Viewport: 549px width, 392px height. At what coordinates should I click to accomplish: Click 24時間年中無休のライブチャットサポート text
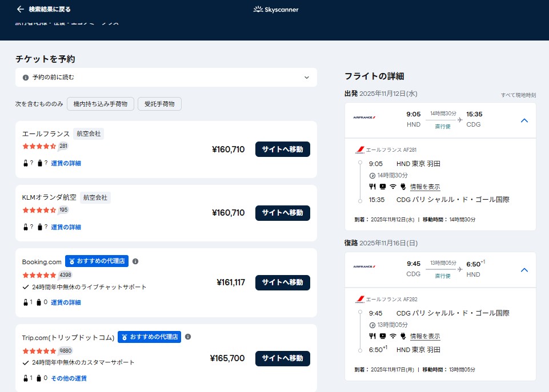[89, 287]
